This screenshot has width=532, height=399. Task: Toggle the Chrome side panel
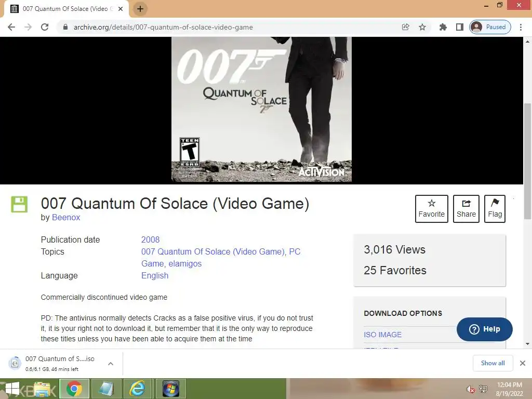pos(460,27)
